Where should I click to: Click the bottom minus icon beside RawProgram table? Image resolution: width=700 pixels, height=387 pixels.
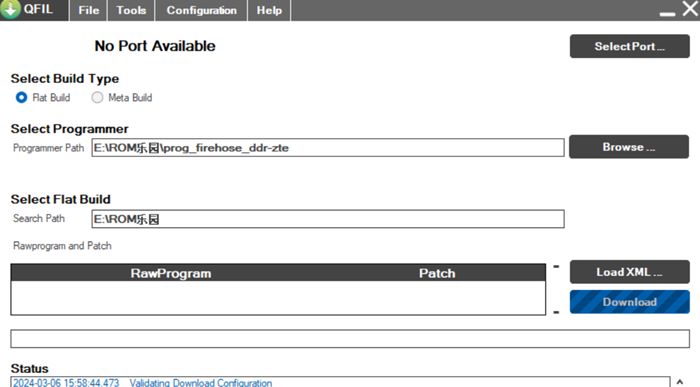(x=556, y=312)
